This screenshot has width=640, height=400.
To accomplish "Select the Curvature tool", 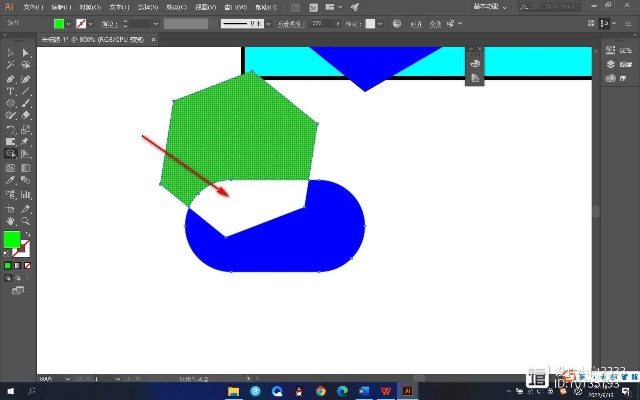I will 25,79.
